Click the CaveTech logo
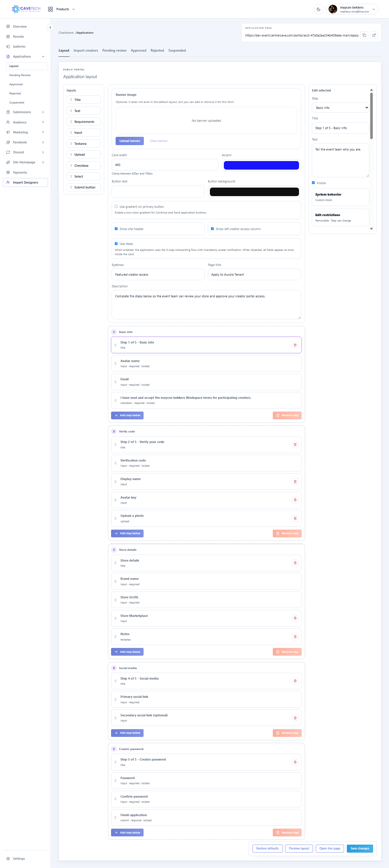This screenshot has width=389, height=868. pyautogui.click(x=26, y=9)
